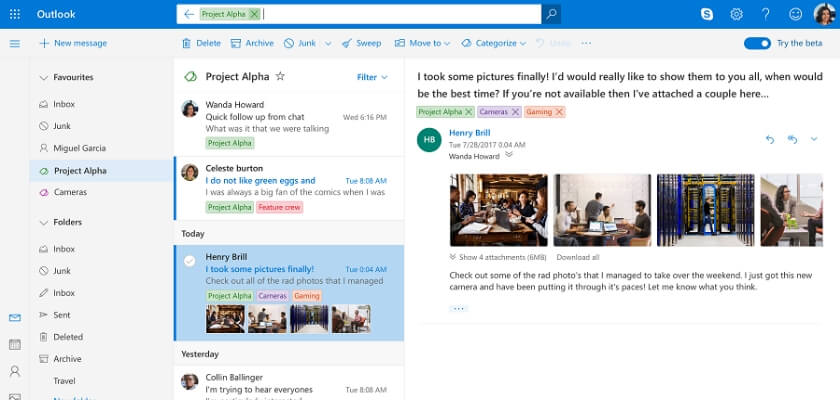Select Project Alpha category in sidebar
The image size is (840, 400).
point(101,171)
